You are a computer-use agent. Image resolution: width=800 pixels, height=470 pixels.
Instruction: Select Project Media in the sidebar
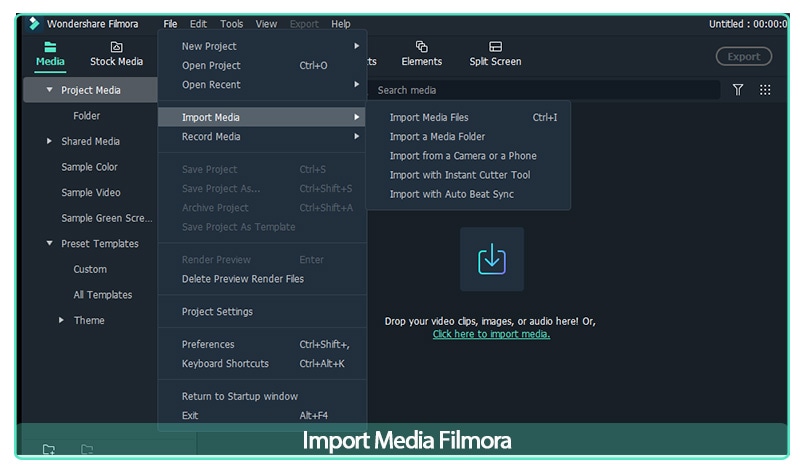90,90
